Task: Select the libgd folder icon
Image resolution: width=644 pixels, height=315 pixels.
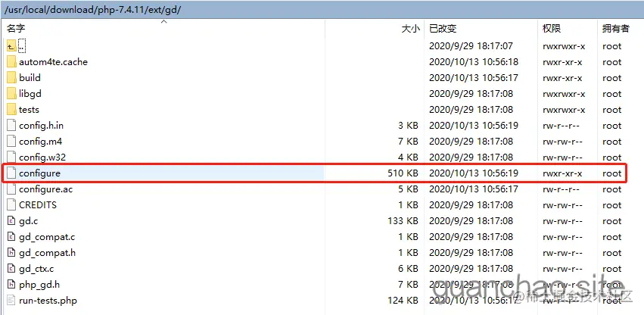Action: pyautogui.click(x=11, y=94)
